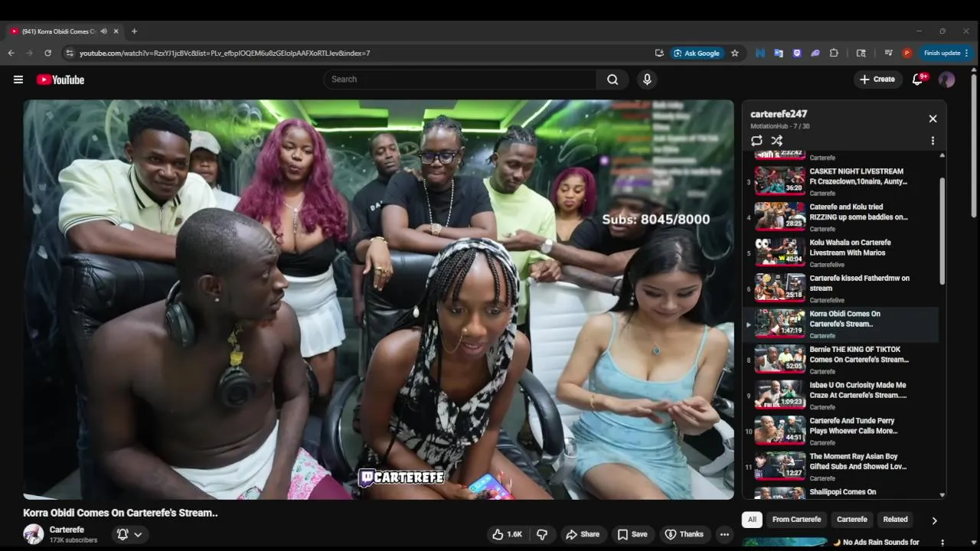Open Chrome side panel search icon

tap(861, 53)
